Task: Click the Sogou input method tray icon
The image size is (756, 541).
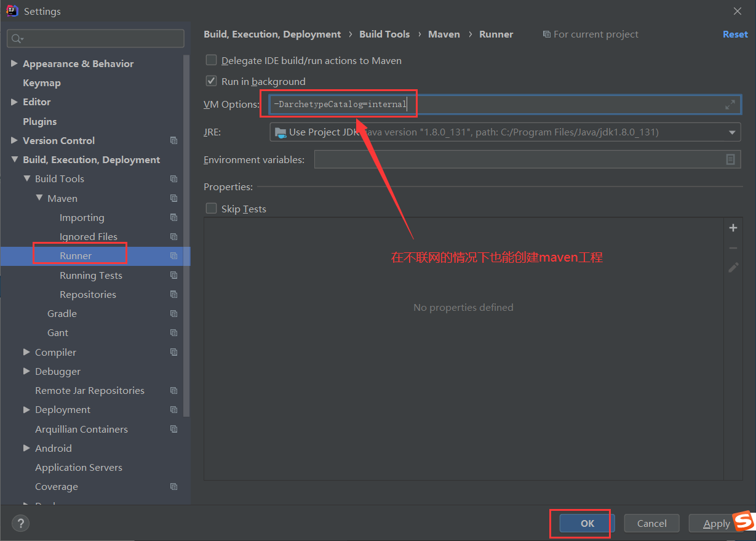Action: tap(744, 521)
